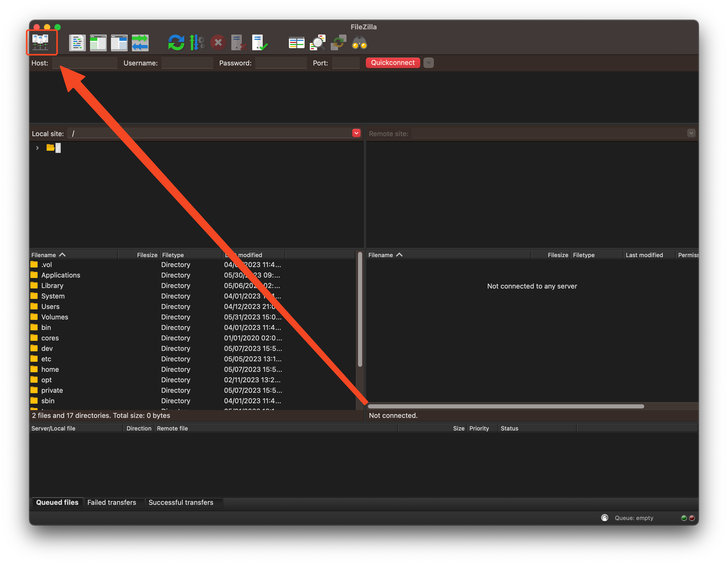
Task: Switch to the Successful transfers tab
Action: (x=184, y=502)
